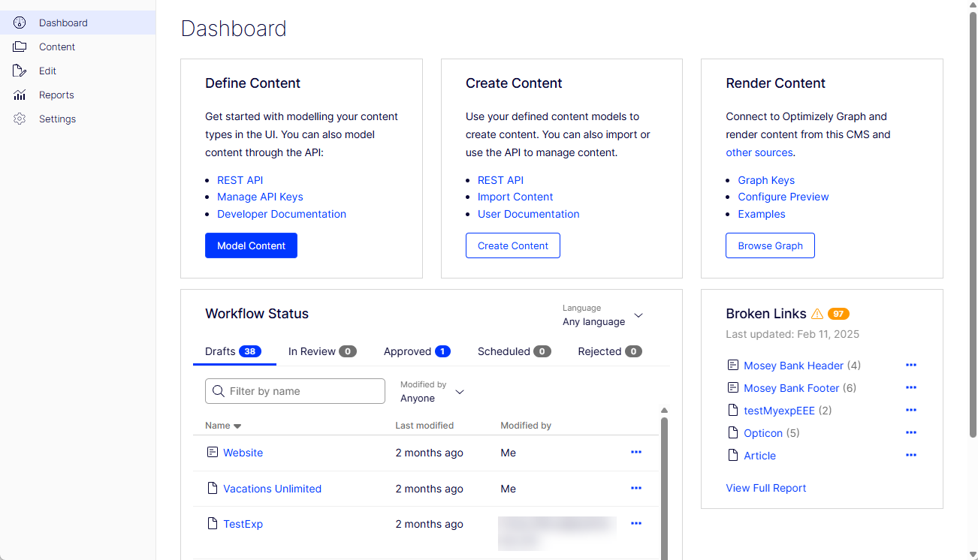Open Reports in the left sidebar
978x560 pixels.
(x=78, y=95)
